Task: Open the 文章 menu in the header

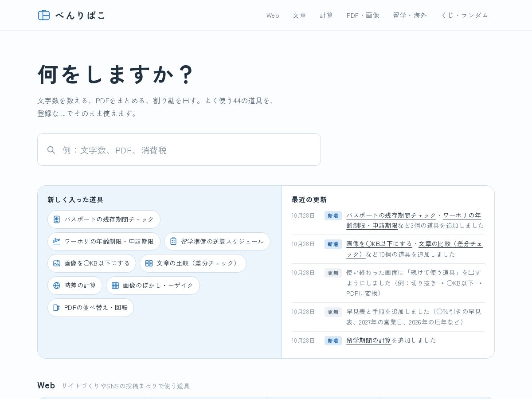Action: (x=299, y=16)
